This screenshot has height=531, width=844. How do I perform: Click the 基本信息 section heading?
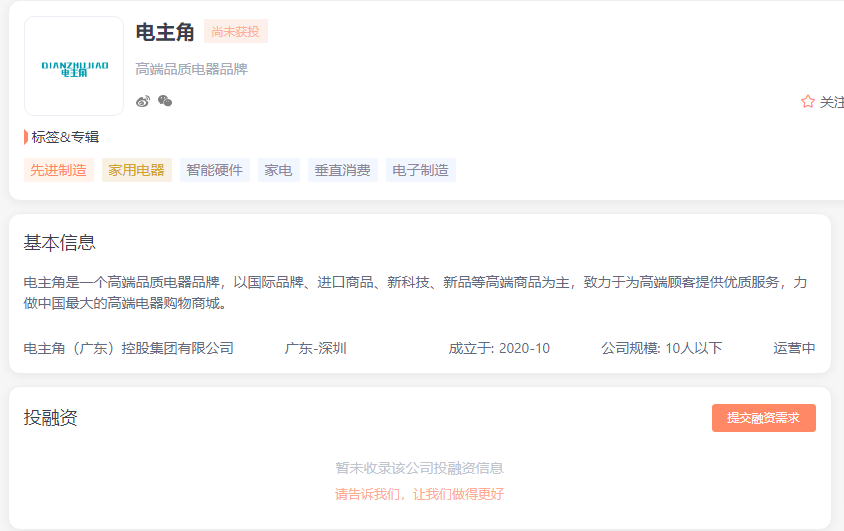click(59, 243)
